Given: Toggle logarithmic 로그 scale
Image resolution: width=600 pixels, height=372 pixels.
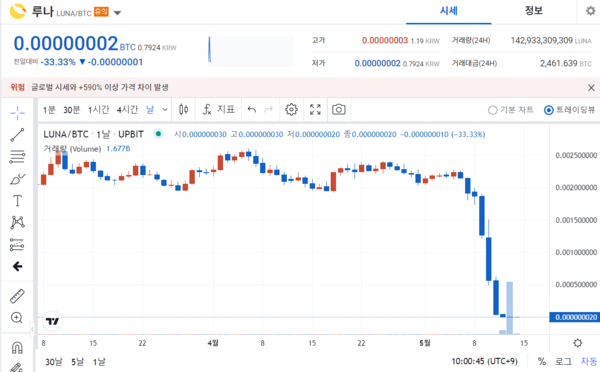Looking at the screenshot, I should point(563,361).
